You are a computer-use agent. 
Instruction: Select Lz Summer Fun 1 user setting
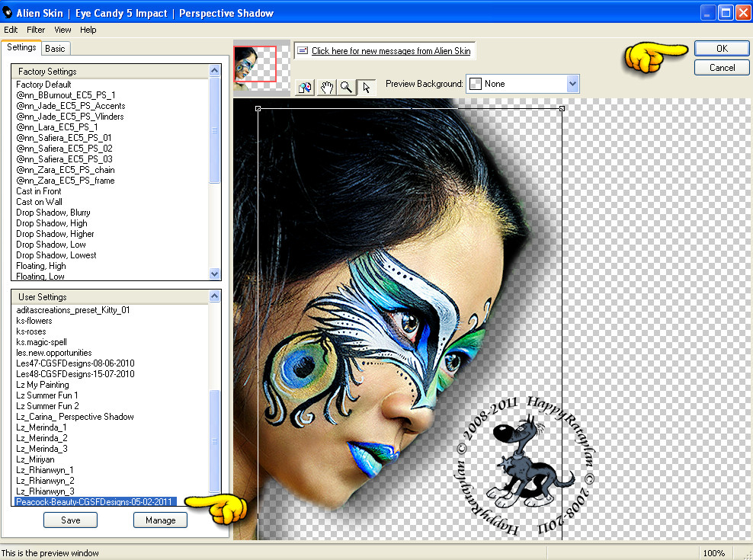pos(47,395)
